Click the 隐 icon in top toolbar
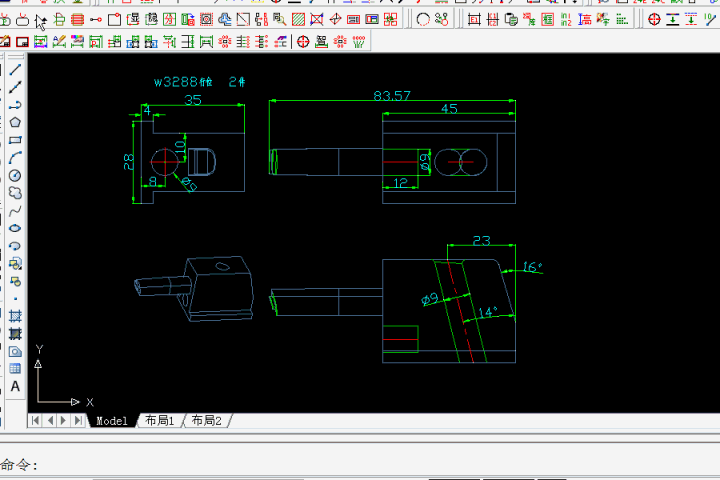This screenshot has width=720, height=480. point(151,19)
